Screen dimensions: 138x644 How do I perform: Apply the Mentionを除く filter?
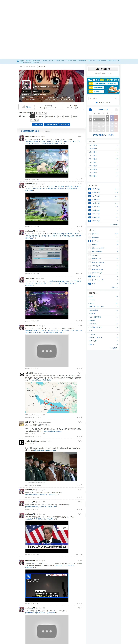coord(51,116)
